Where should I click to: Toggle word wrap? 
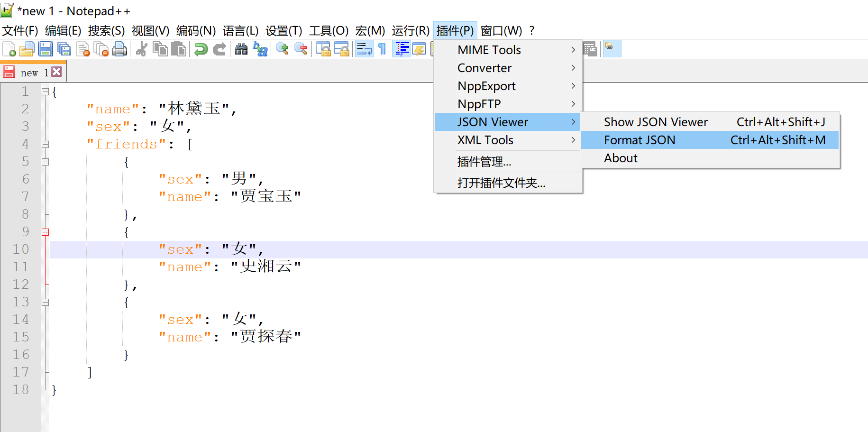point(364,49)
